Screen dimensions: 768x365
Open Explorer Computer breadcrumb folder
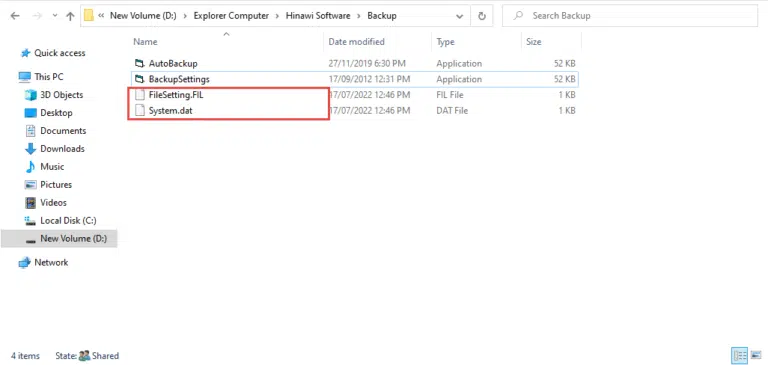pos(231,16)
